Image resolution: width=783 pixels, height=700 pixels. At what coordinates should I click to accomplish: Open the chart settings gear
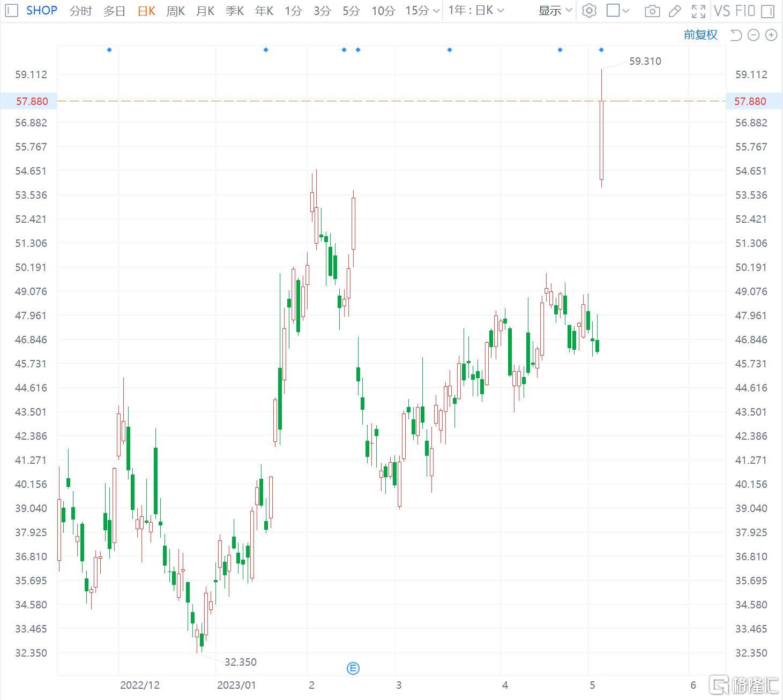coord(589,10)
